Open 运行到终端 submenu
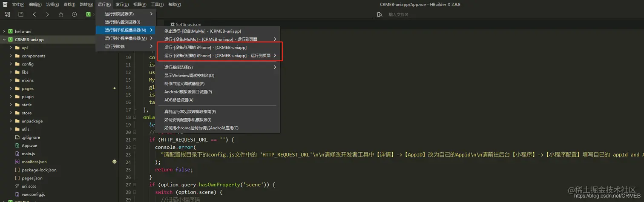The height and width of the screenshot is (202, 644). [126, 46]
